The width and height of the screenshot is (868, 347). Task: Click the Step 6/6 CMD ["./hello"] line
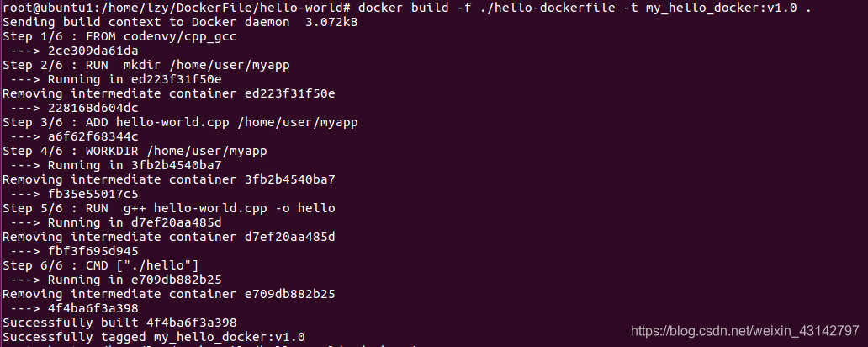coord(113,265)
